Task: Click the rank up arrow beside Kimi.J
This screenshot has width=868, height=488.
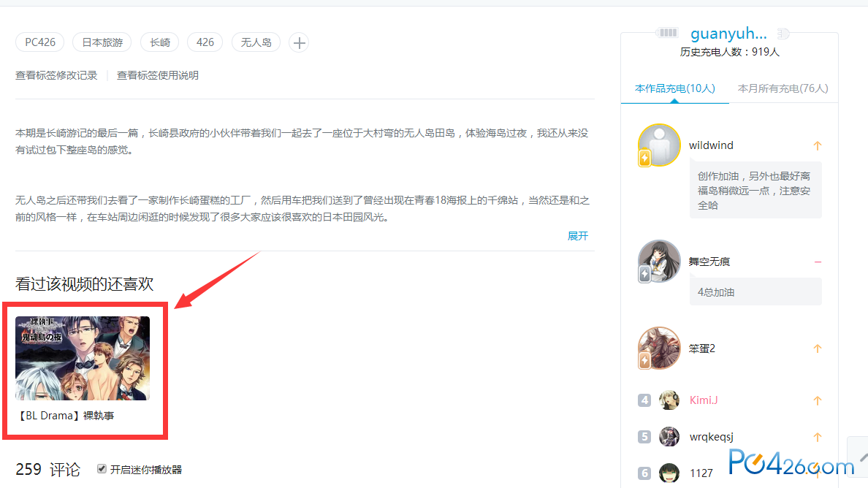Action: [x=818, y=400]
